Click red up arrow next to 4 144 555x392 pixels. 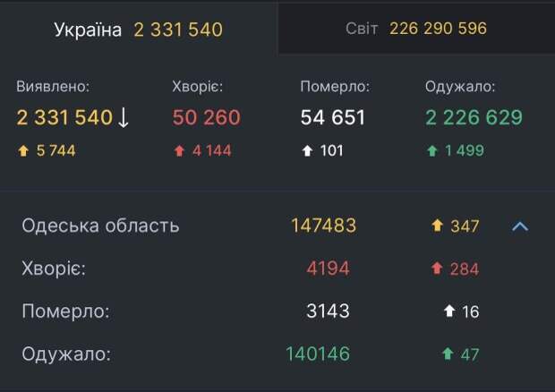[x=177, y=150]
